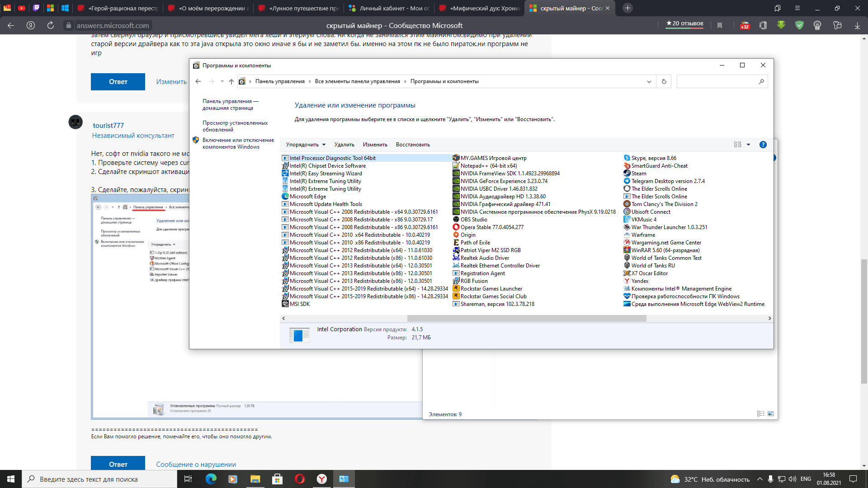
Task: Open Programs window help question mark
Action: 763,145
